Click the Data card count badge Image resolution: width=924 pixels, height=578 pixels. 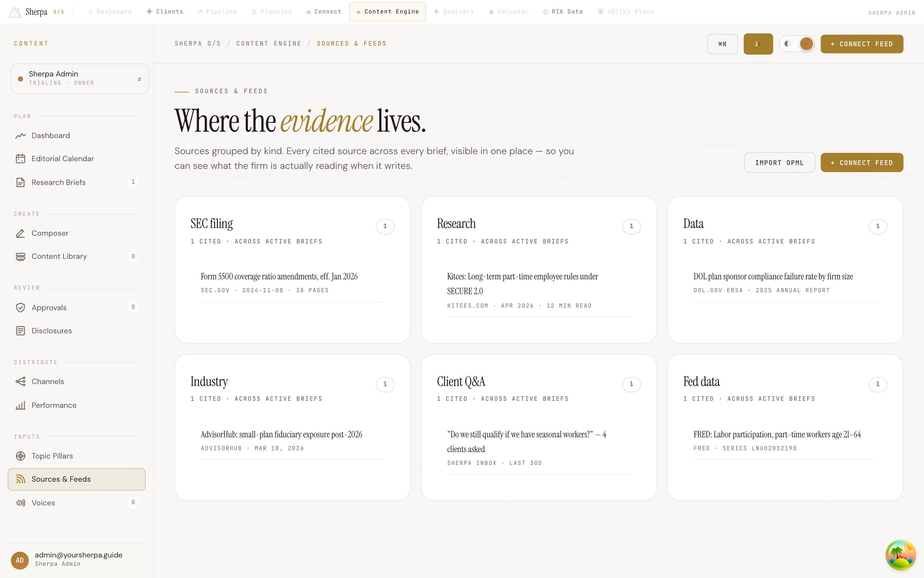878,226
